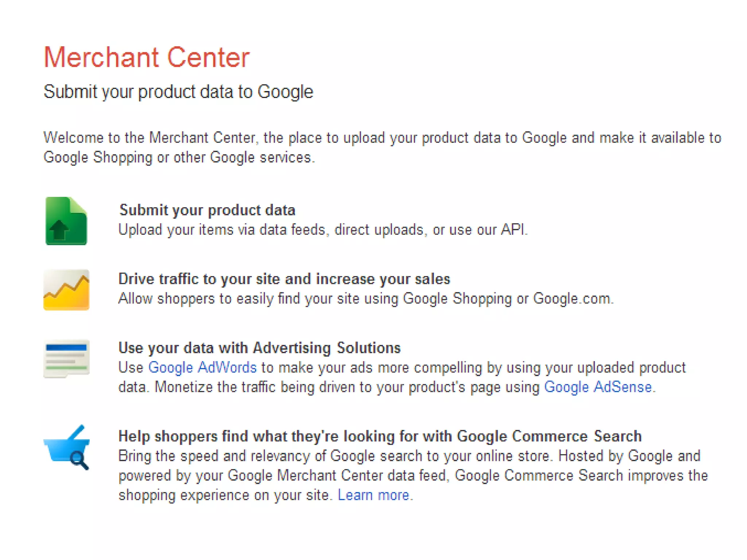Click the green upload document icon
Viewport: 747px width, 560px height.
(x=66, y=221)
